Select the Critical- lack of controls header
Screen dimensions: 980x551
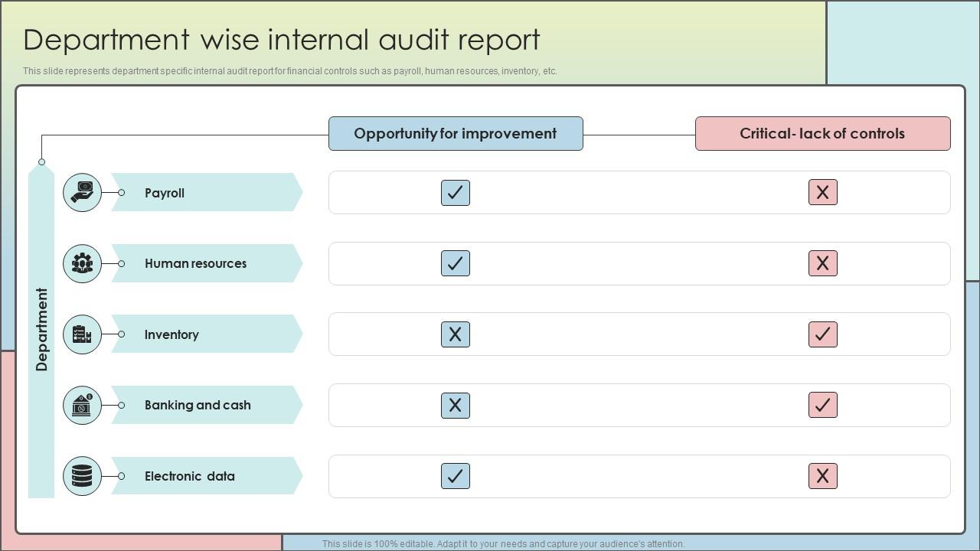pos(822,133)
